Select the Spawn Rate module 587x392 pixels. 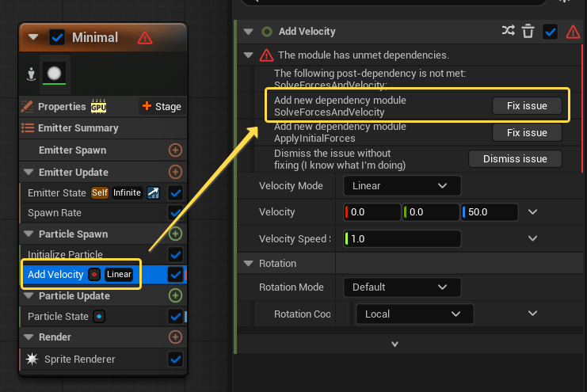pos(55,213)
